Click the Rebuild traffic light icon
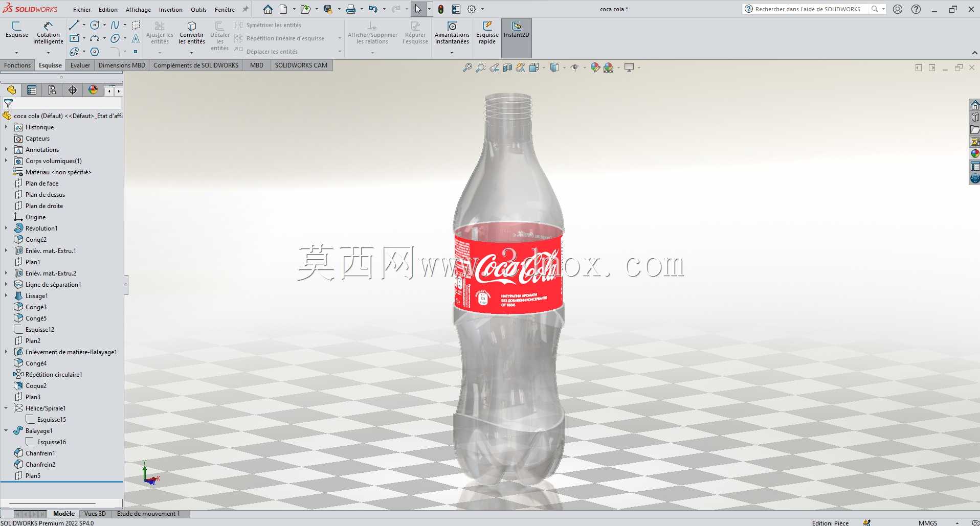Screen dimensions: 980x526 click(441, 9)
